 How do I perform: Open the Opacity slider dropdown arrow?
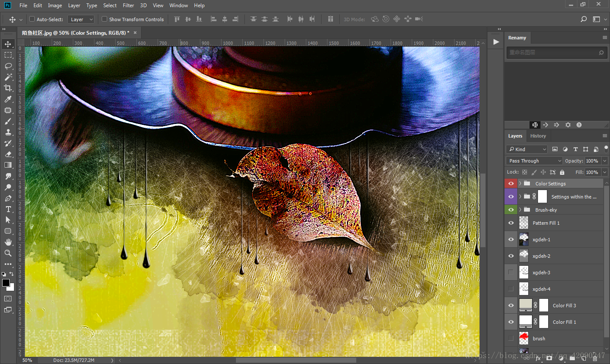tap(604, 161)
